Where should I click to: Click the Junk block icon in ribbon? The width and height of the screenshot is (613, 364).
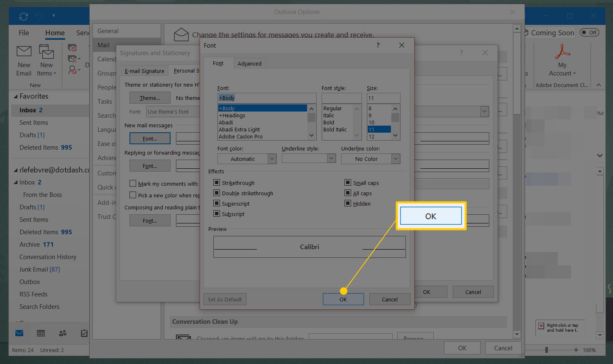[73, 70]
